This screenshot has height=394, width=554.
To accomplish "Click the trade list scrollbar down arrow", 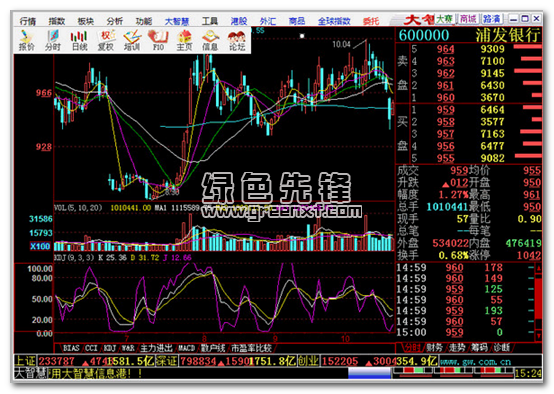I will (x=538, y=335).
